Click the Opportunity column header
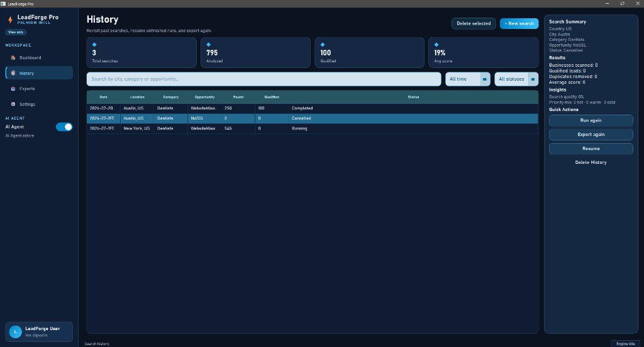Image resolution: width=644 pixels, height=347 pixels. (x=204, y=97)
